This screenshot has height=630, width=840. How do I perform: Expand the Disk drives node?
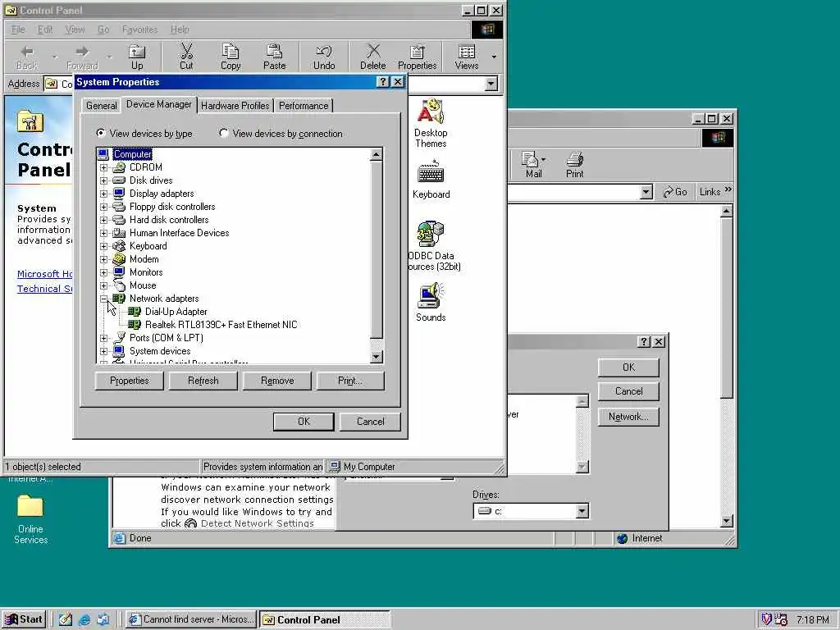tap(104, 180)
